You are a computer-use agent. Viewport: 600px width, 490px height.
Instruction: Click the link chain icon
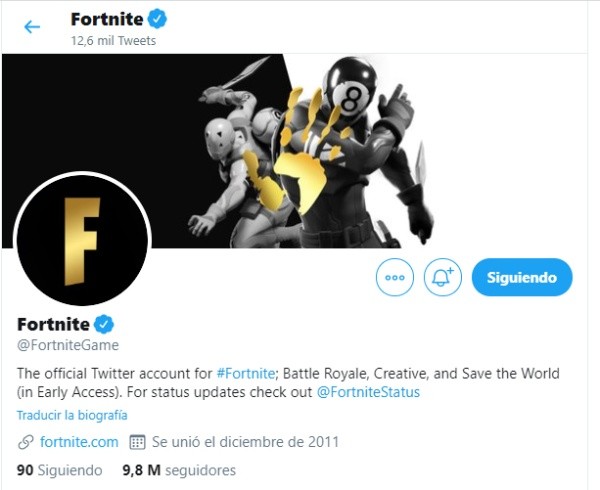pyautogui.click(x=26, y=441)
